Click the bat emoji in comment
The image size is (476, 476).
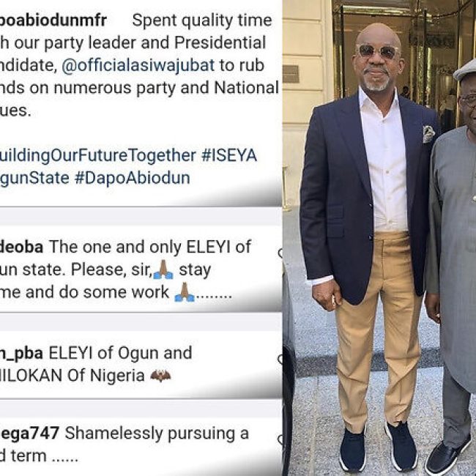(x=160, y=376)
